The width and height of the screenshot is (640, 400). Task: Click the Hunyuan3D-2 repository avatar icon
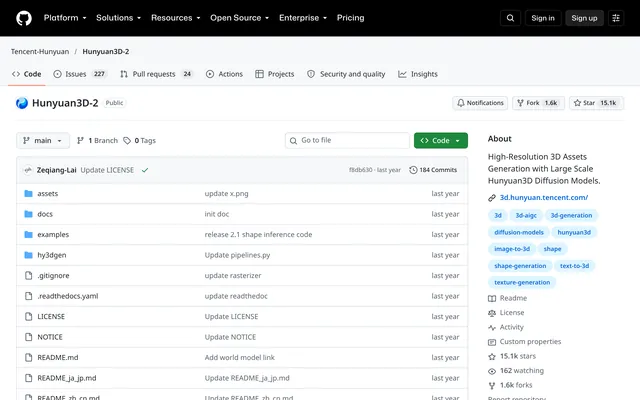tap(22, 103)
